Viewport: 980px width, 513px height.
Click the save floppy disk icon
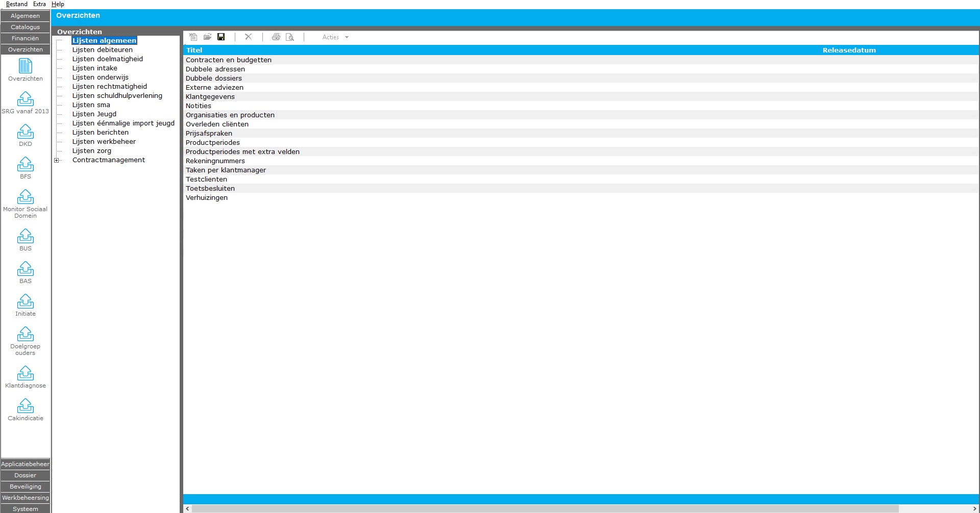(221, 37)
